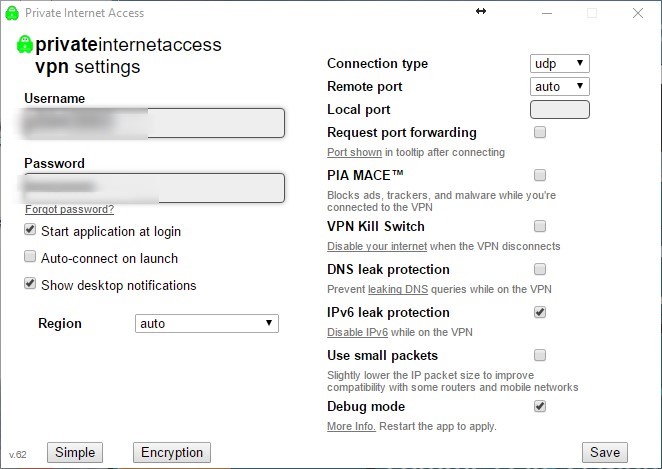Open the Region selection dropdown
Viewport: 662px width, 469px height.
pos(207,324)
